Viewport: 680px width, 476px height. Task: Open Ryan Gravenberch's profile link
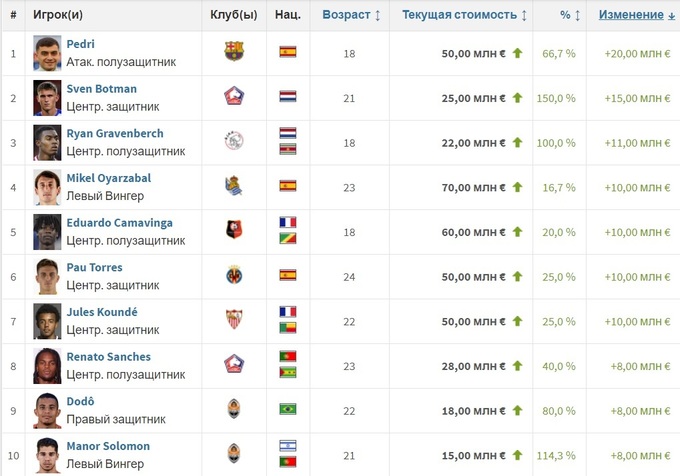[x=114, y=133]
